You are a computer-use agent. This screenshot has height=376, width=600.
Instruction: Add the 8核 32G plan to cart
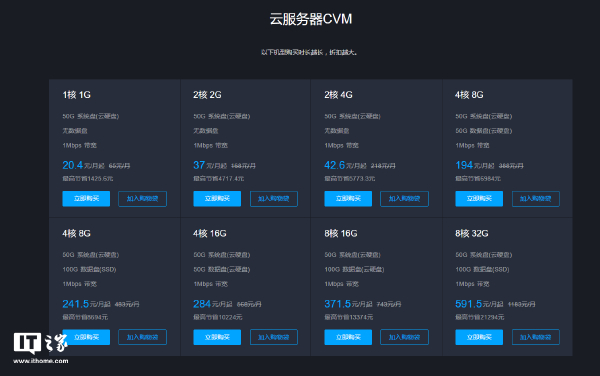pyautogui.click(x=536, y=337)
